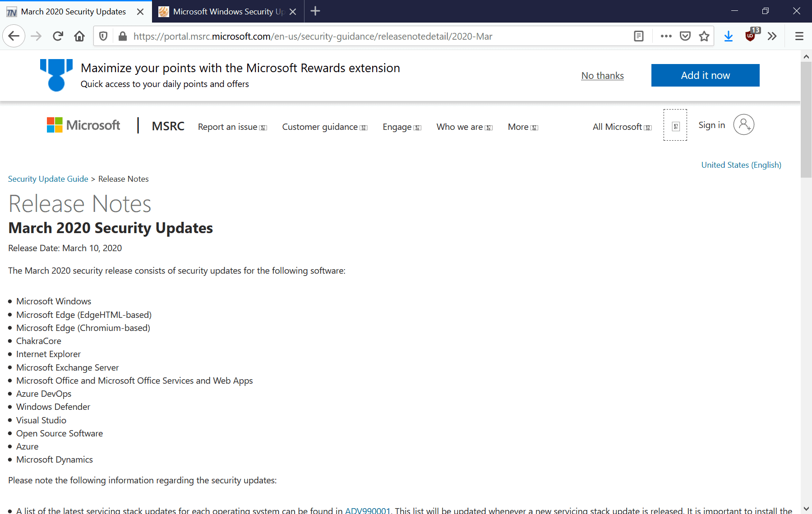
Task: Click the "ChakraCore" list item
Action: 39,341
